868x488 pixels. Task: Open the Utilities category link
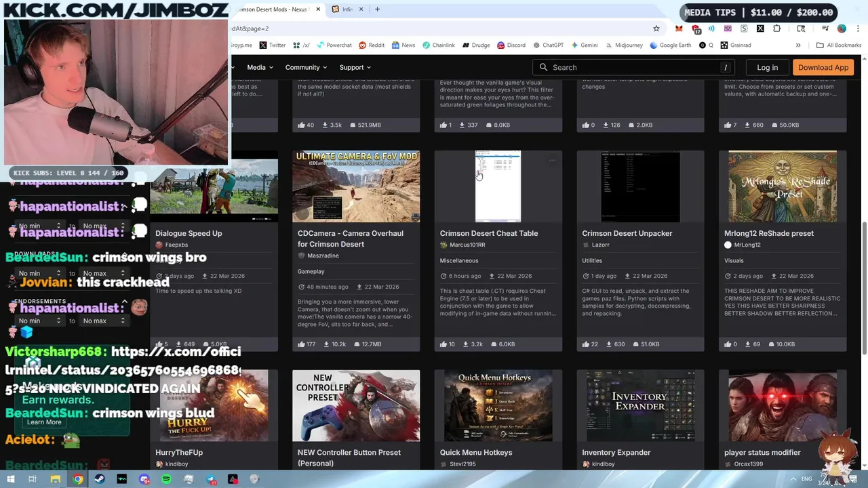point(592,260)
